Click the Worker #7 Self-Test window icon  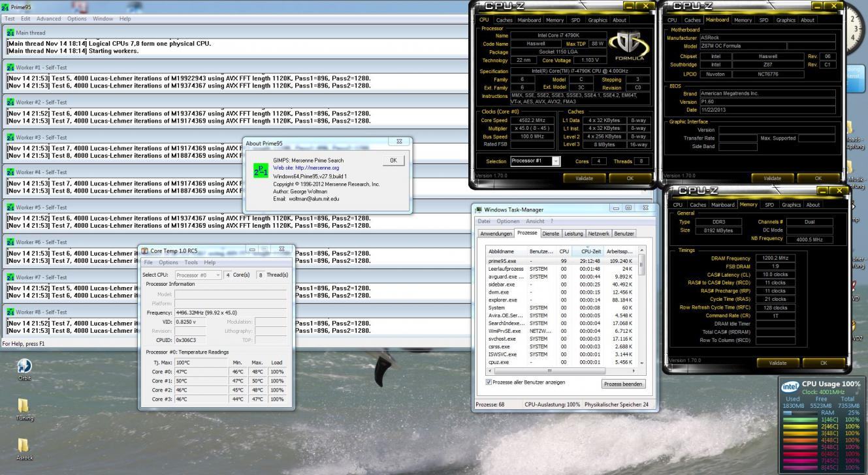[10, 277]
